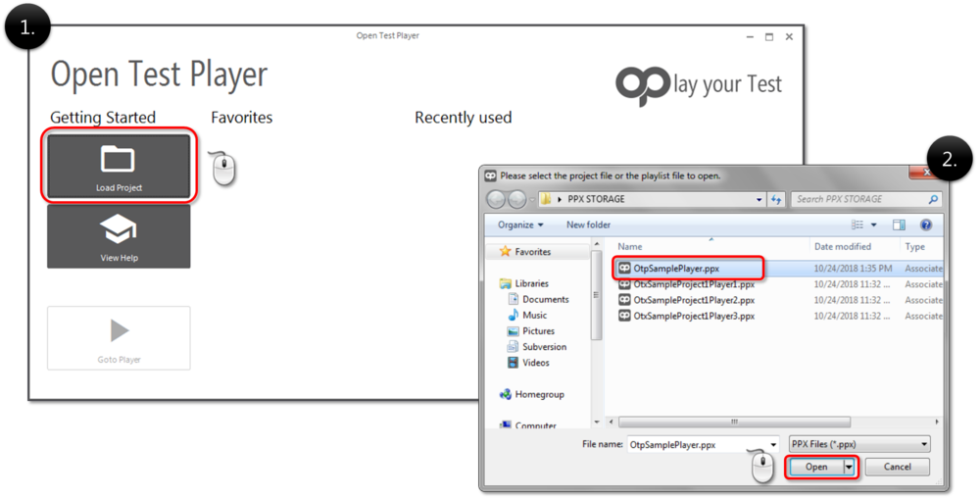Click the refresh button beside address bar

coord(775,199)
